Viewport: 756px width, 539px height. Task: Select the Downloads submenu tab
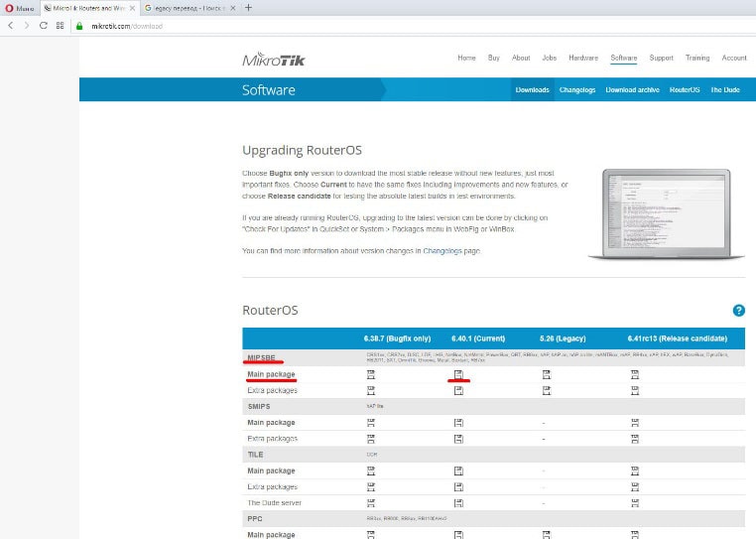pyautogui.click(x=533, y=89)
